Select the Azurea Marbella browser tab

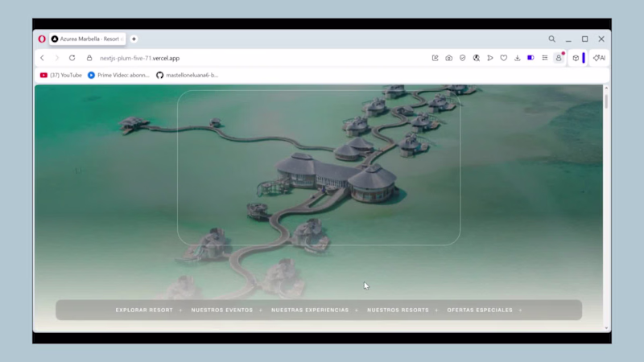[x=88, y=39]
